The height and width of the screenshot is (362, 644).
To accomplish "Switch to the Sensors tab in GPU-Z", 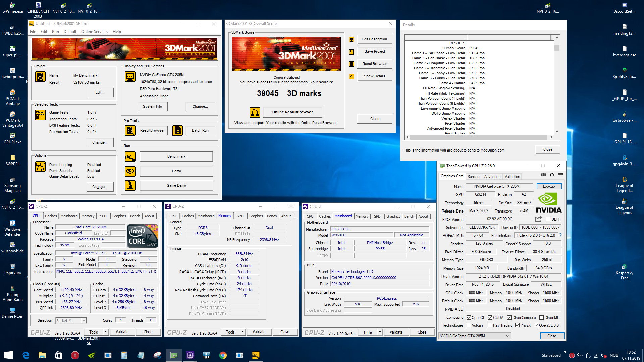I will click(474, 177).
